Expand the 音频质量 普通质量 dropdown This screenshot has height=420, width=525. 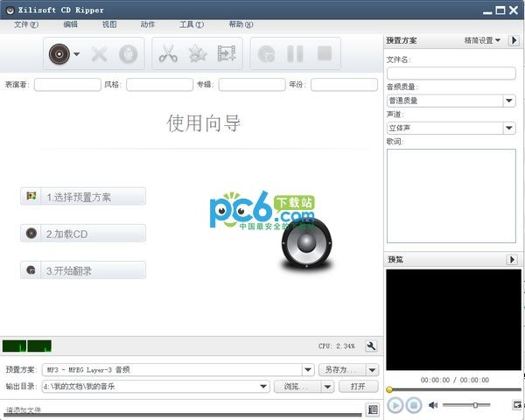pos(509,101)
